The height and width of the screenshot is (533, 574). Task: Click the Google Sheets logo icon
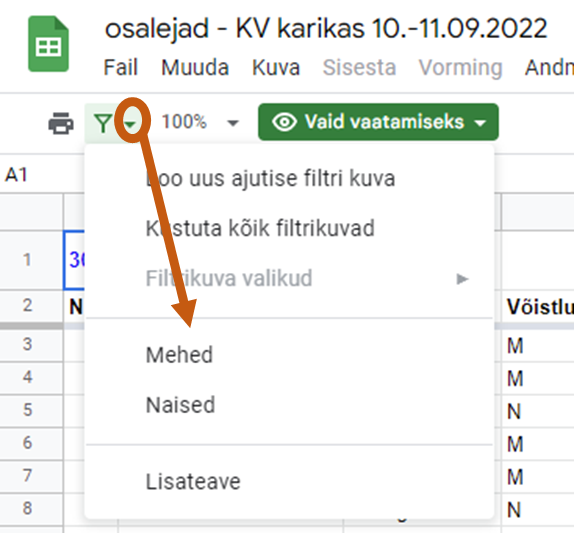point(48,44)
